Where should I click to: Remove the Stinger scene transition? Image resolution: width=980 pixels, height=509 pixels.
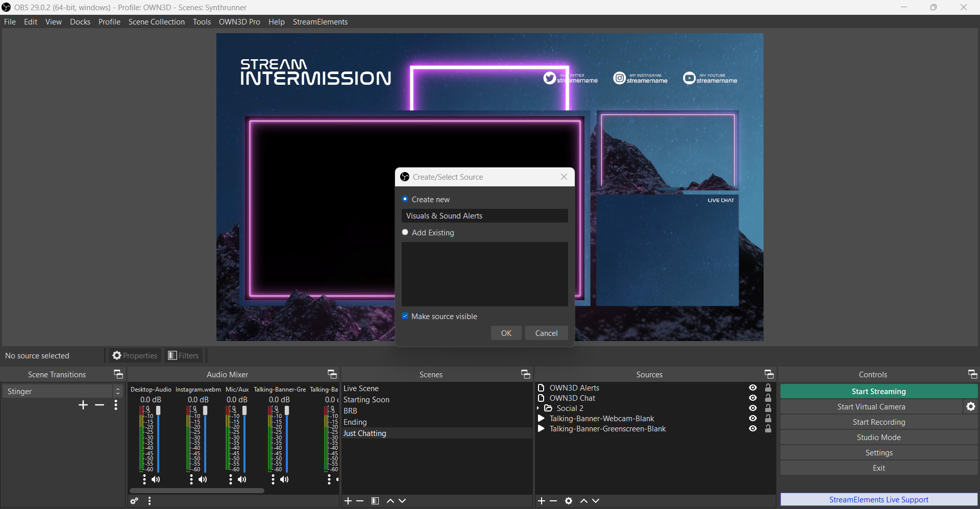click(x=100, y=405)
